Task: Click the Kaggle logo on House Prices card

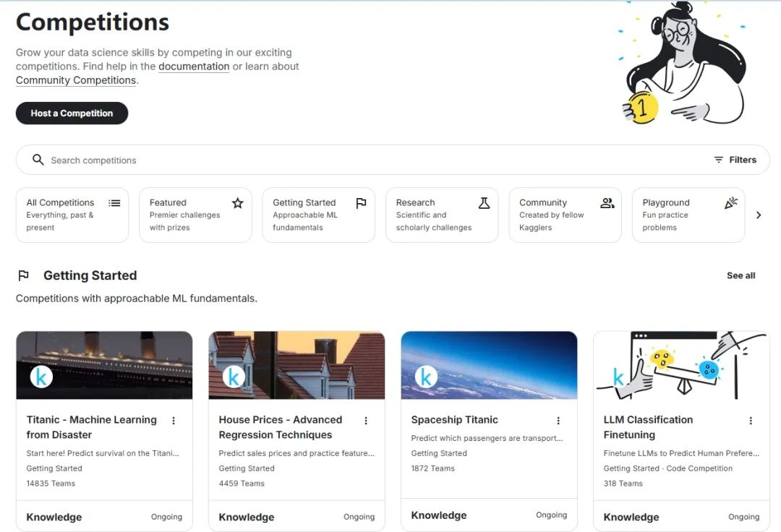Action: (234, 377)
